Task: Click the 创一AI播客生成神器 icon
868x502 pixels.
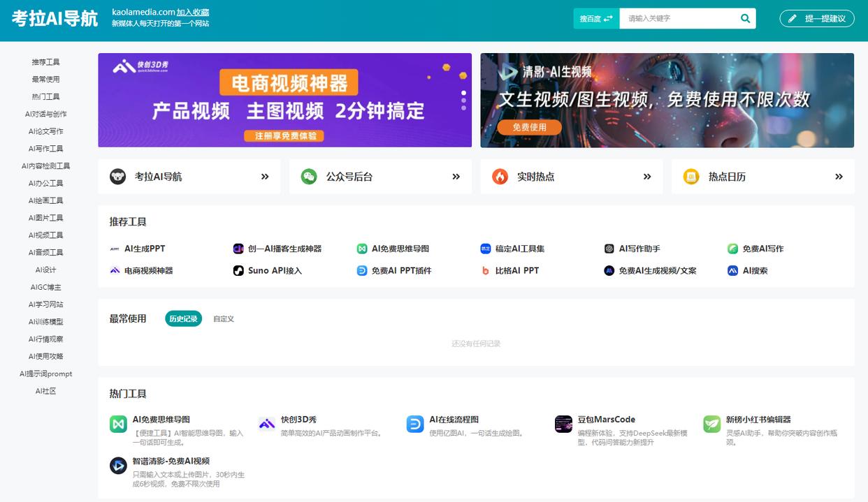Action: click(238, 249)
